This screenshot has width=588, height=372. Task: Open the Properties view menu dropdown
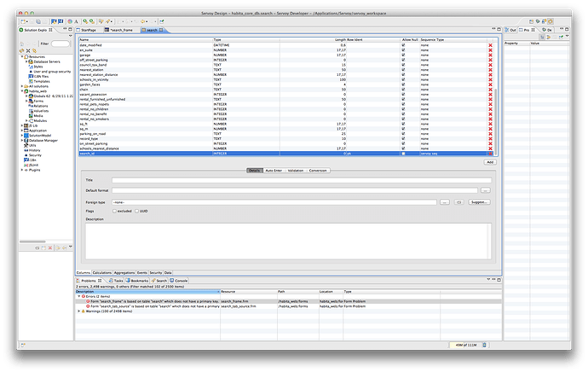568,37
